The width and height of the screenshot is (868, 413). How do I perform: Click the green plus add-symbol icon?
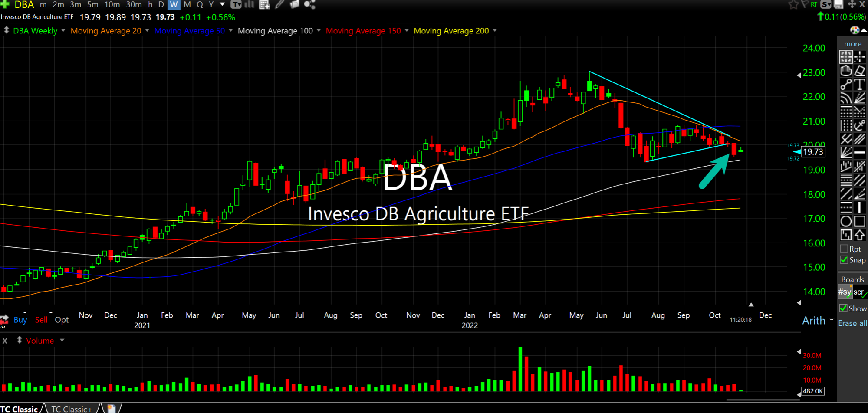pyautogui.click(x=5, y=4)
